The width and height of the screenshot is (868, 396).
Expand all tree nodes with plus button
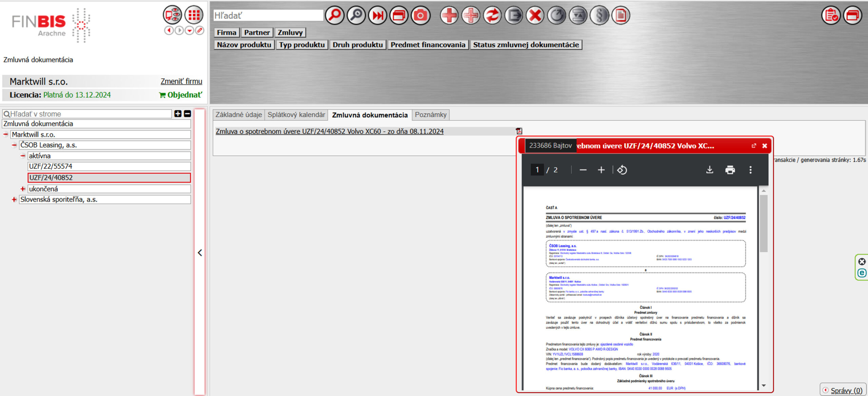point(178,114)
